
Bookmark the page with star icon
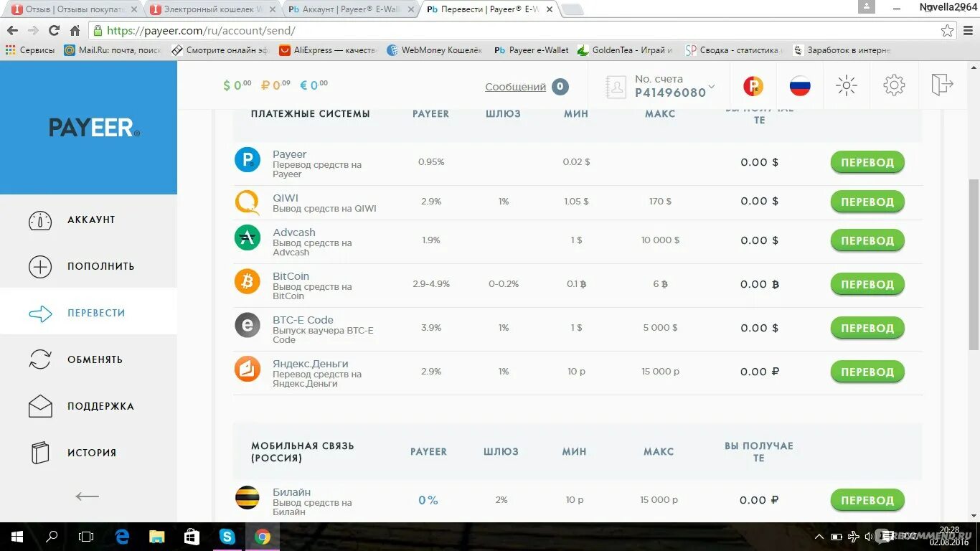tap(948, 31)
